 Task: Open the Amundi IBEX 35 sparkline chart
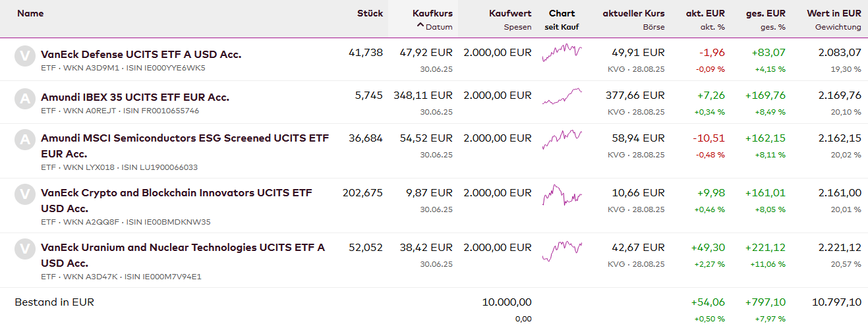(x=562, y=97)
